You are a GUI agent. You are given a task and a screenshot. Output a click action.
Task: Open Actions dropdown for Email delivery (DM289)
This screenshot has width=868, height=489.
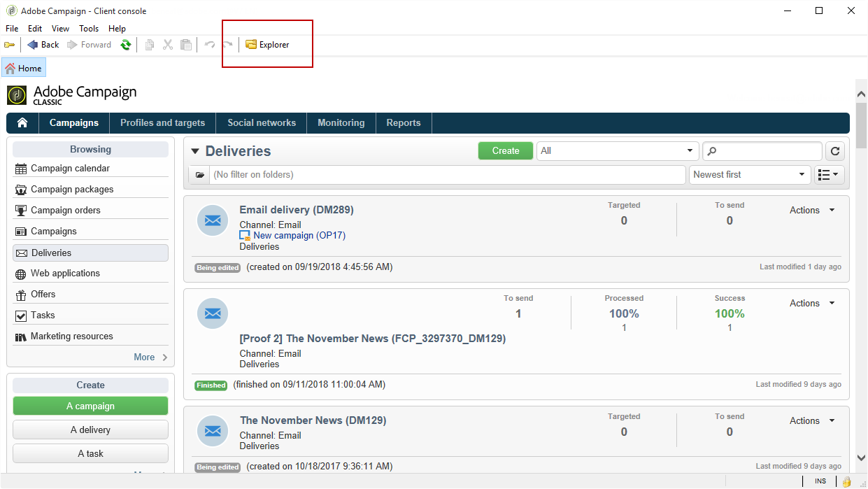[x=812, y=210]
